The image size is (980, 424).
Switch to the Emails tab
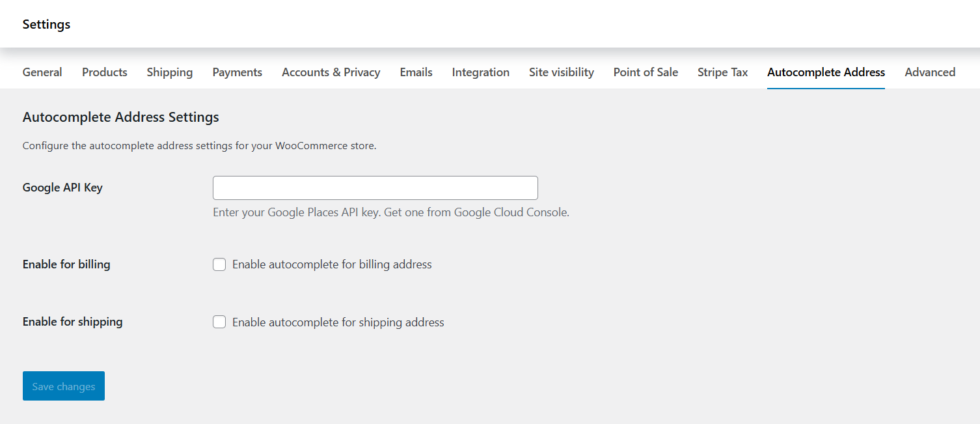coord(416,72)
